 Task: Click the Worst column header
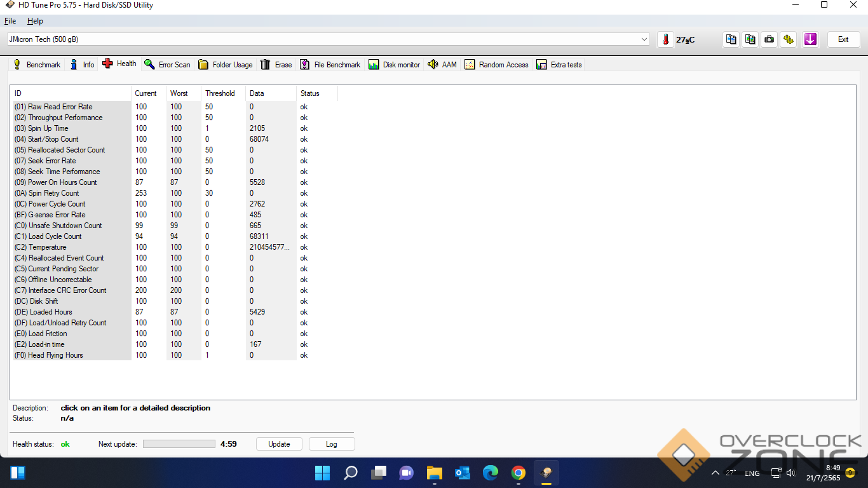tap(184, 93)
